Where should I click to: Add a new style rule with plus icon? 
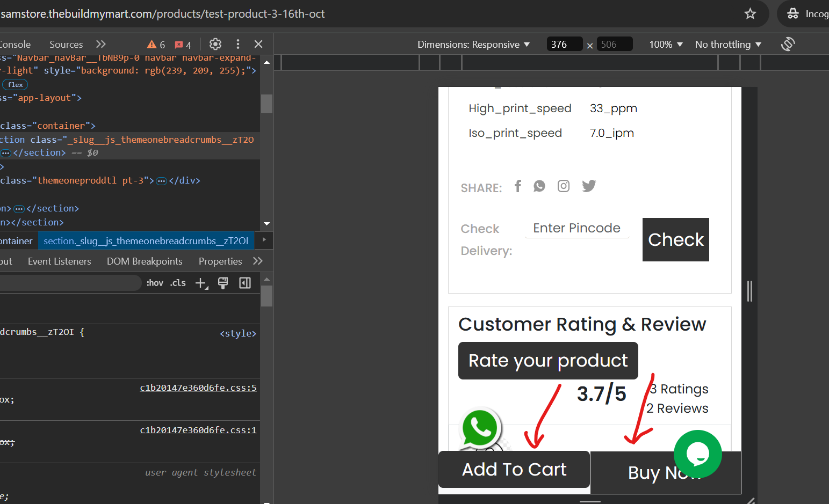click(x=201, y=283)
